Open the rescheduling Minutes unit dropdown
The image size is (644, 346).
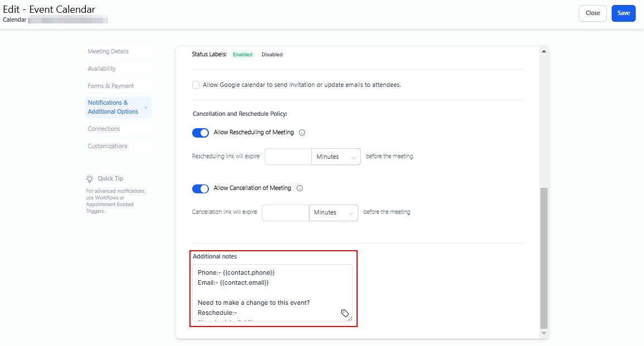pos(336,157)
